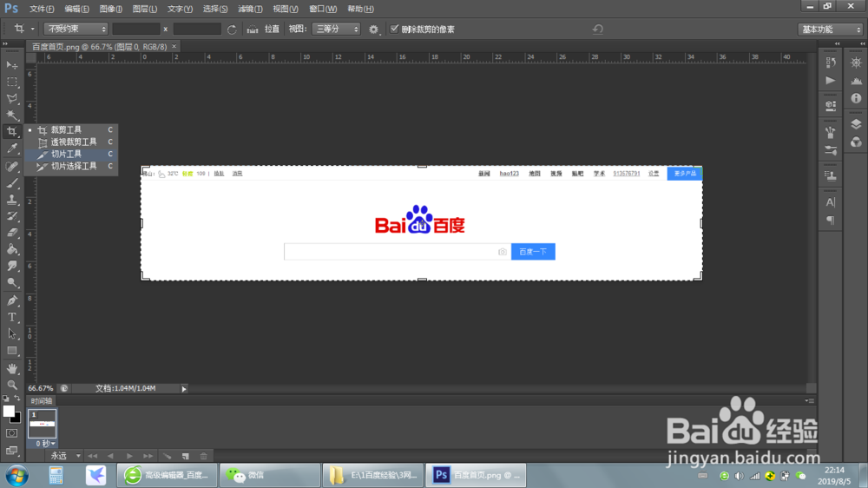Open the Edit menu

[76, 9]
